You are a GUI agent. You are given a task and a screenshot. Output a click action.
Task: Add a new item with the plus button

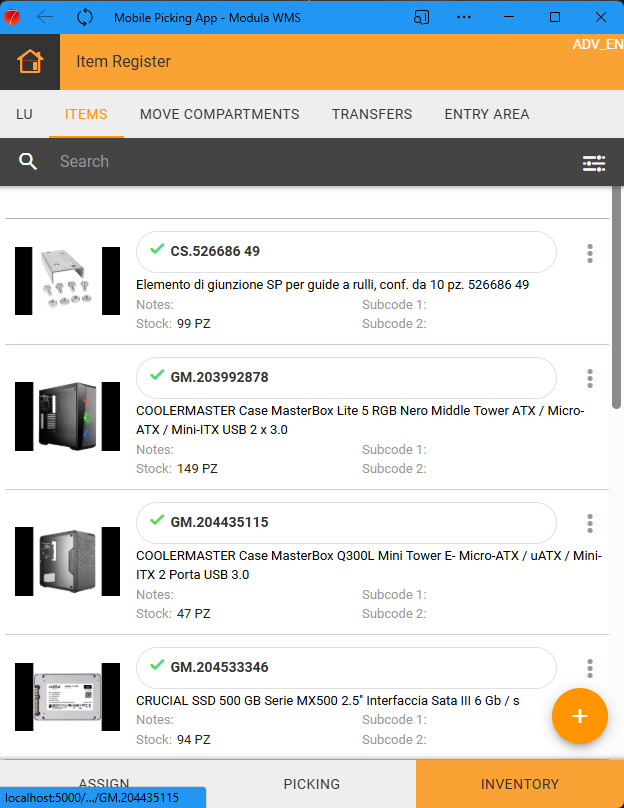point(580,716)
